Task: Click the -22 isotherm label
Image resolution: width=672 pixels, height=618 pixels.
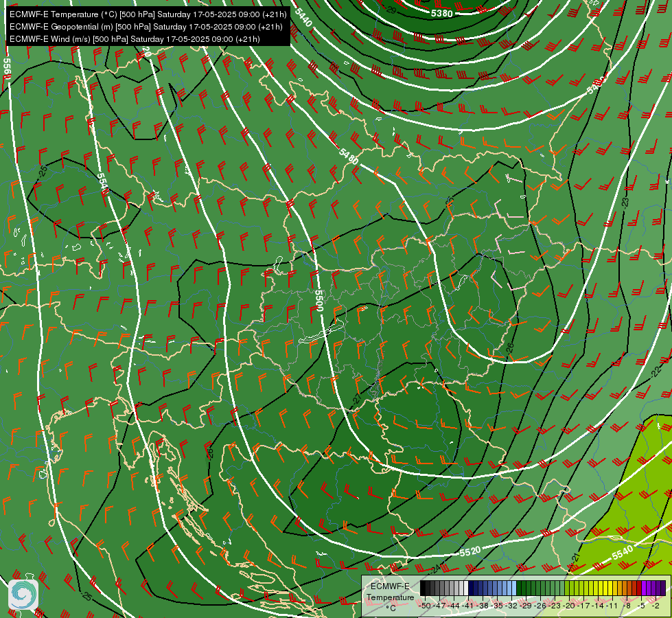Action: click(656, 372)
